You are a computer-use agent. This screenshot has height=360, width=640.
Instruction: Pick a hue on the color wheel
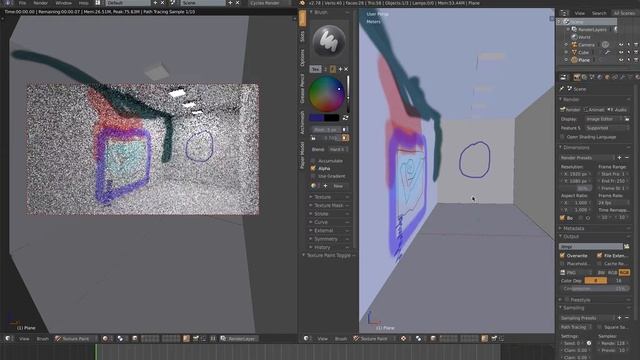coord(326,94)
